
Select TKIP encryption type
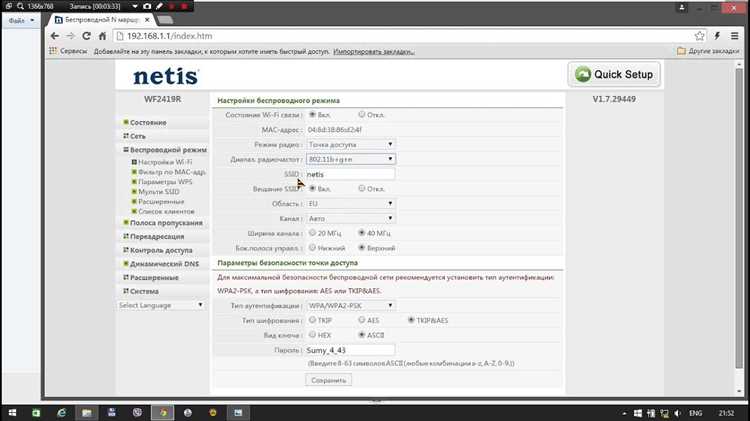click(312, 320)
